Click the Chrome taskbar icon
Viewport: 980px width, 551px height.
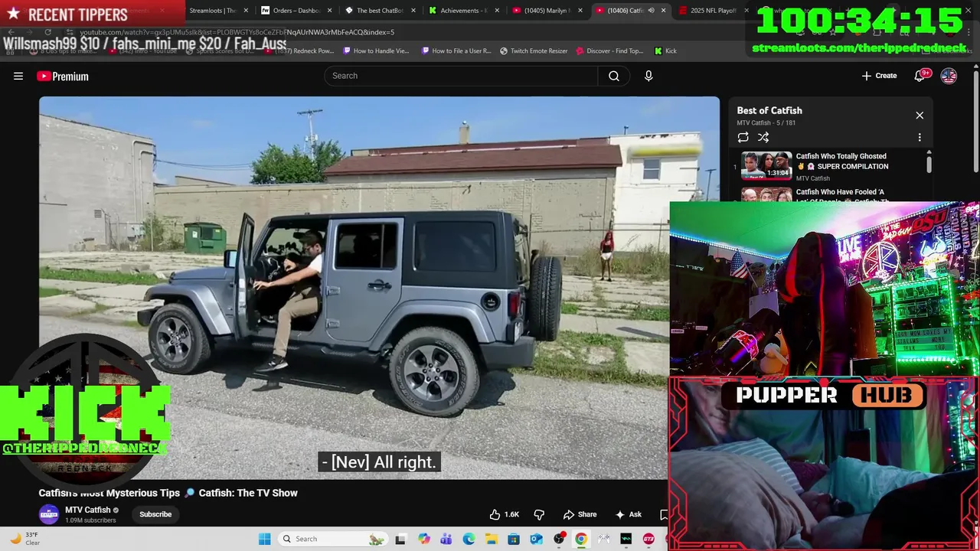point(581,539)
